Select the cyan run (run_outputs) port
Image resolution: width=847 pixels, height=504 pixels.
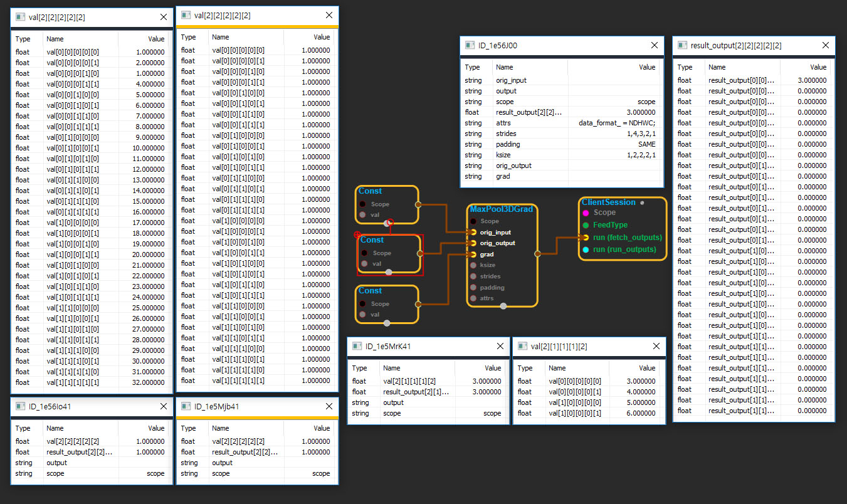pos(585,249)
